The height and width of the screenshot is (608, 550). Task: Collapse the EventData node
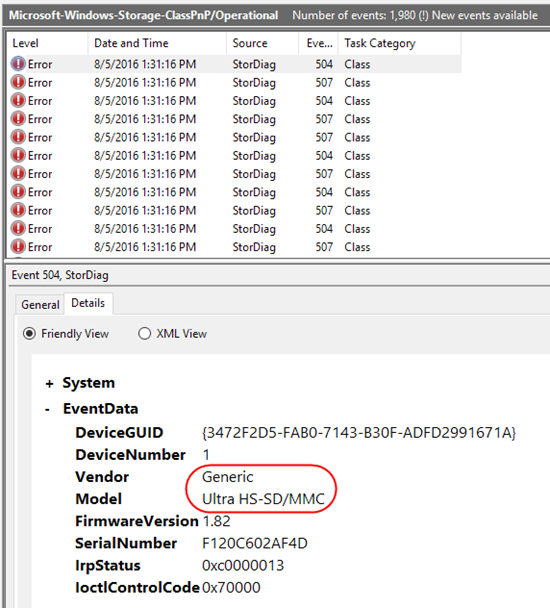tap(47, 409)
